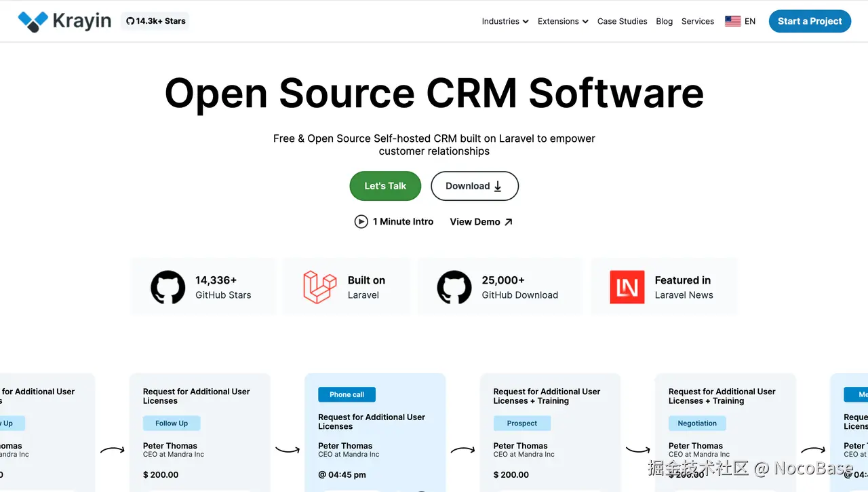Select 'CEO at Mandra Inc' on the Negotiation card
The height and width of the screenshot is (492, 868).
coord(699,455)
